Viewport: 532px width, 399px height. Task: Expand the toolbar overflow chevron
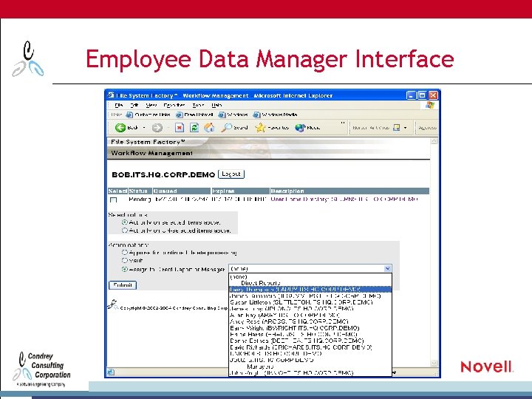[343, 123]
